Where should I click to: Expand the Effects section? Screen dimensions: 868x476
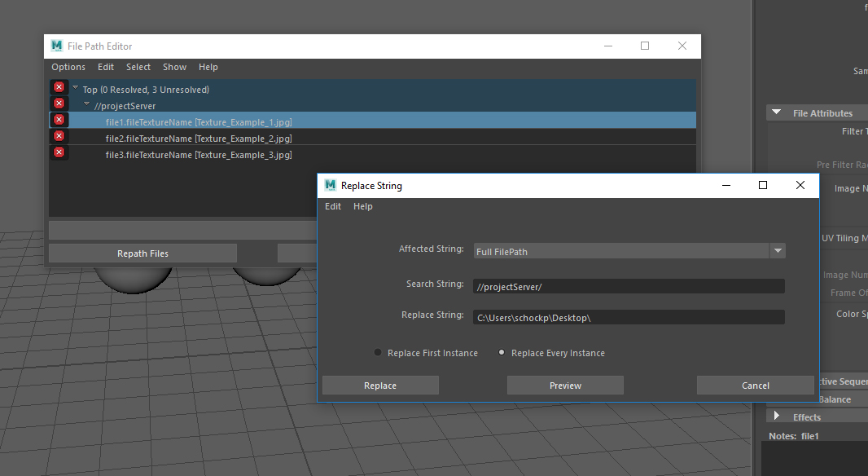click(777, 416)
